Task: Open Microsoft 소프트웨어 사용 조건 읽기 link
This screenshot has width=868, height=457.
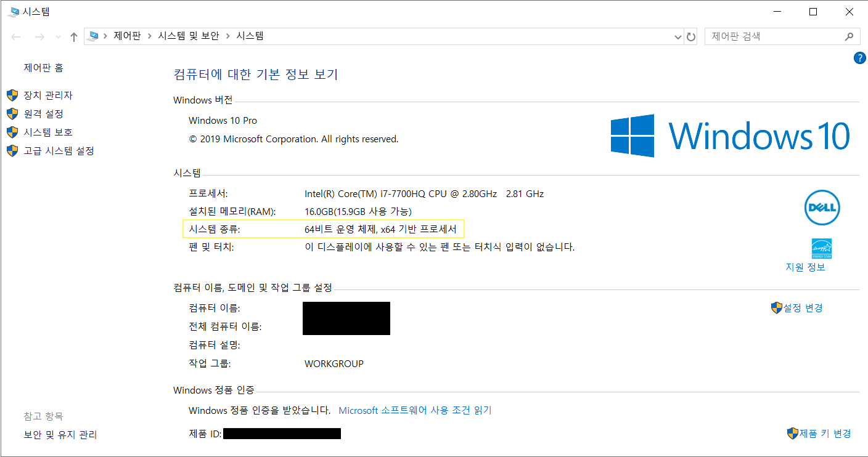Action: [x=415, y=410]
